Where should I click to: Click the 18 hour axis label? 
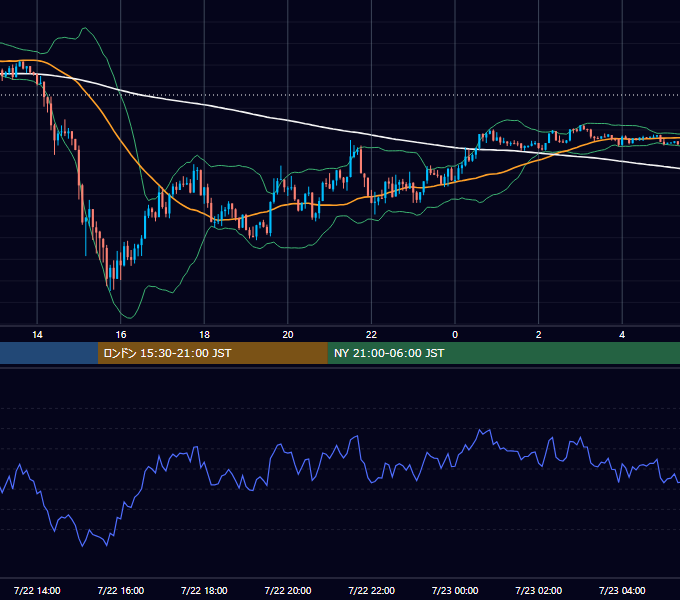pyautogui.click(x=204, y=335)
